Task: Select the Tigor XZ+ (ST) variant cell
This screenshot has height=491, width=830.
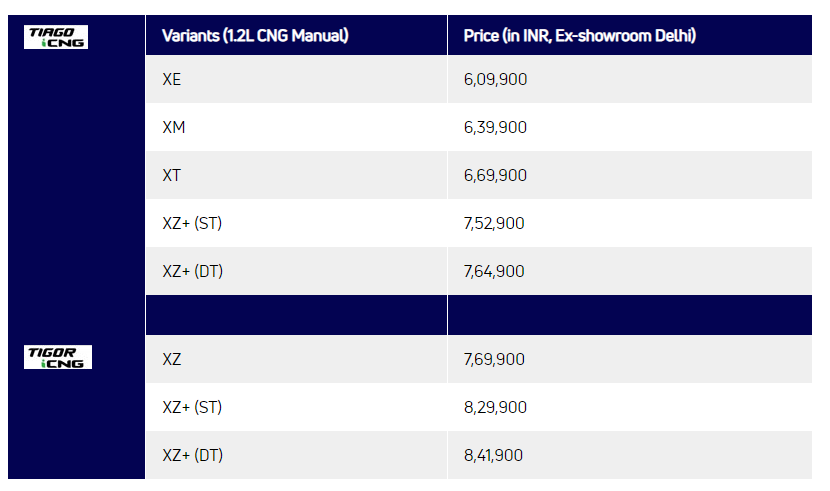Action: 192,408
